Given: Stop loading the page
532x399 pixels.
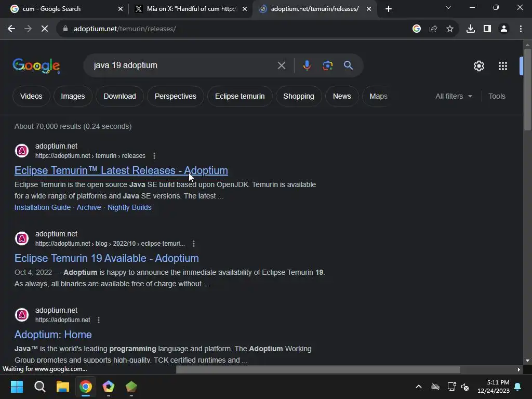Looking at the screenshot, I should tap(45, 29).
